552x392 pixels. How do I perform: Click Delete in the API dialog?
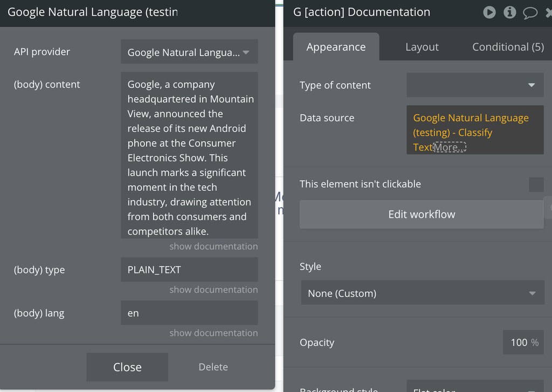point(213,367)
